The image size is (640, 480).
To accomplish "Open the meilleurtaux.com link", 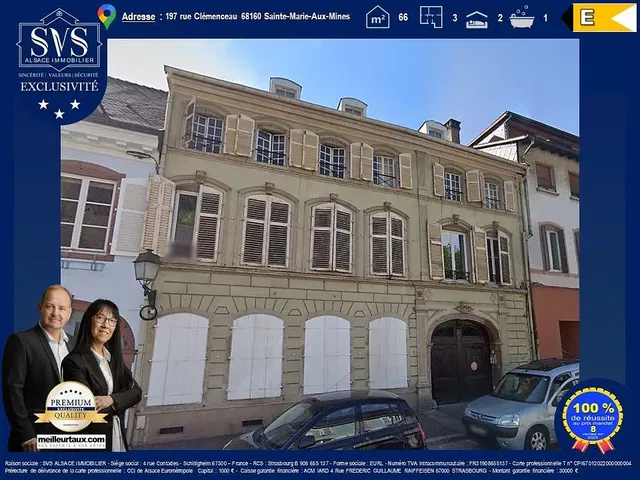I will tap(71, 440).
